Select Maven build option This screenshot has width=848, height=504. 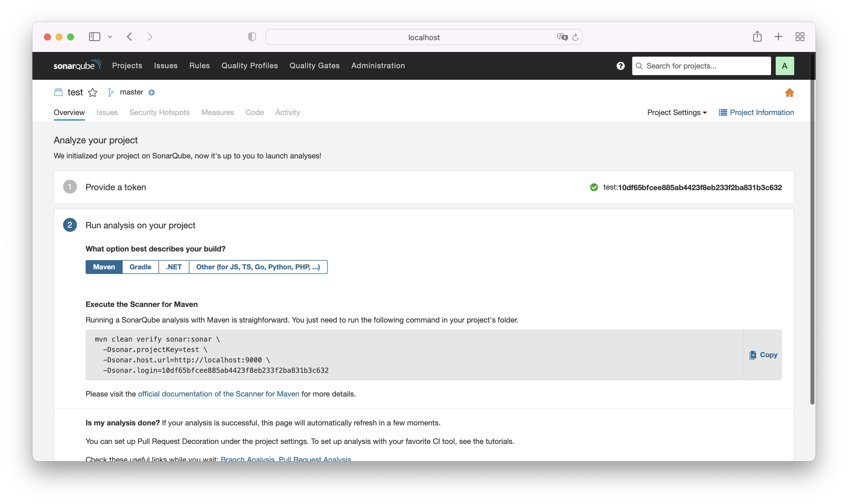104,267
